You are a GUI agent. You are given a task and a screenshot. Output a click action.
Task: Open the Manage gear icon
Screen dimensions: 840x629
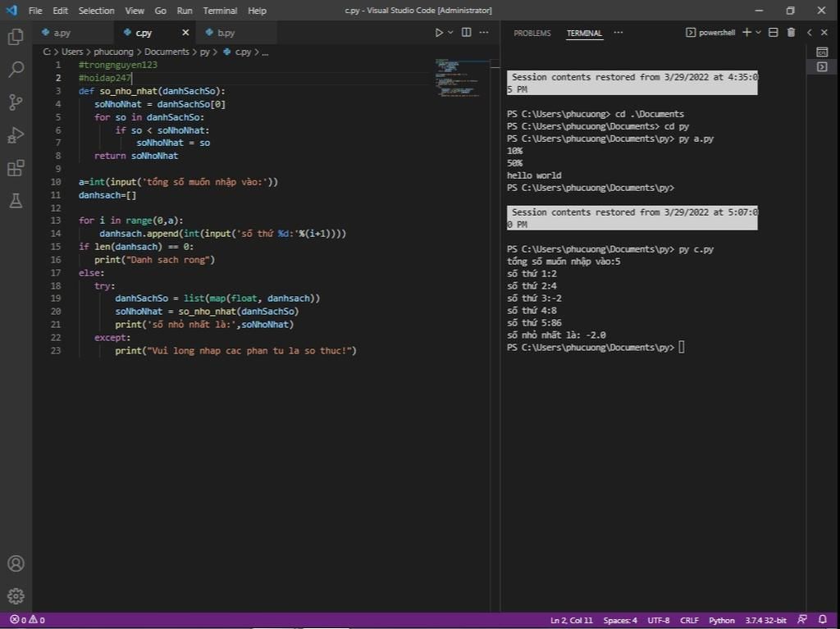click(x=16, y=595)
